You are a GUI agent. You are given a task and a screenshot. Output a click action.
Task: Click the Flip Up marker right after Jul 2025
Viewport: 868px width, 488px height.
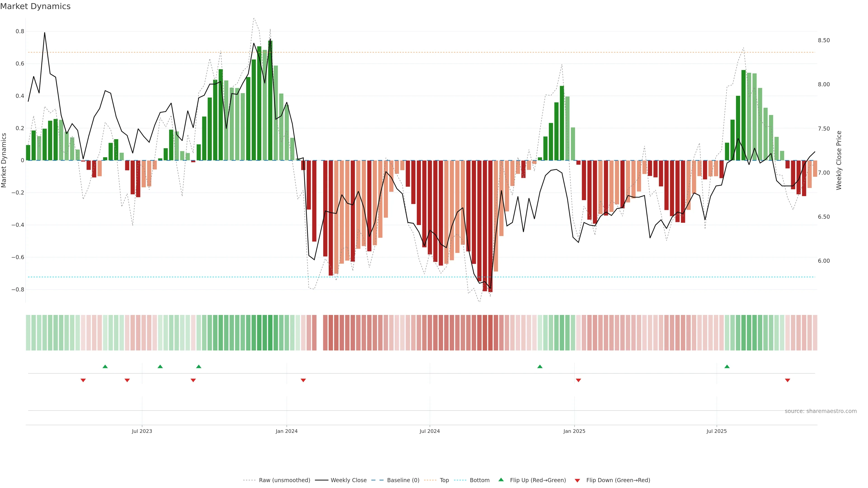click(727, 366)
